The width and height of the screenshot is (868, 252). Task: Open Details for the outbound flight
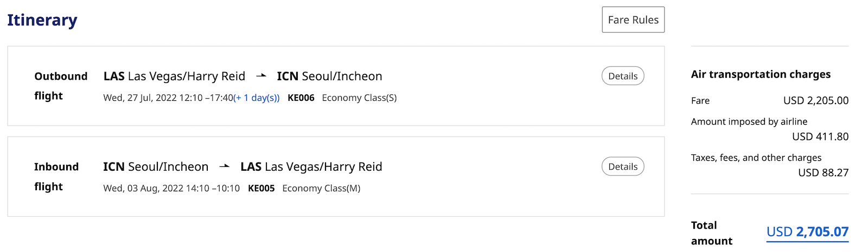[623, 76]
